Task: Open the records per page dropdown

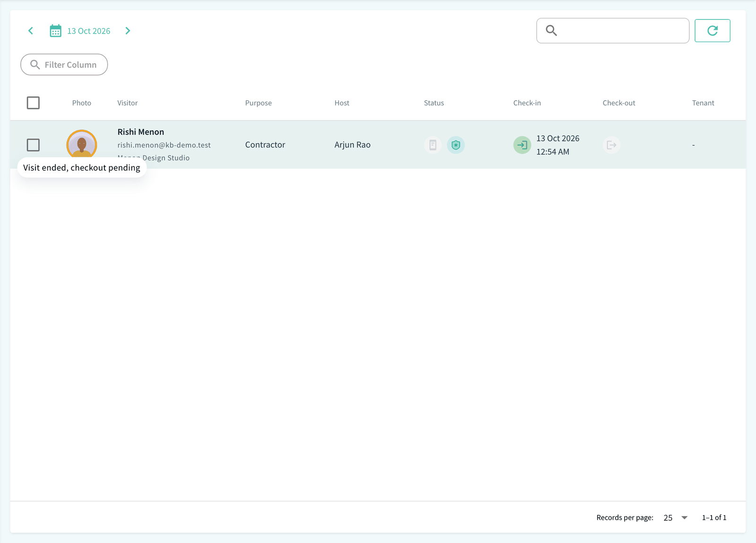Action: (676, 517)
